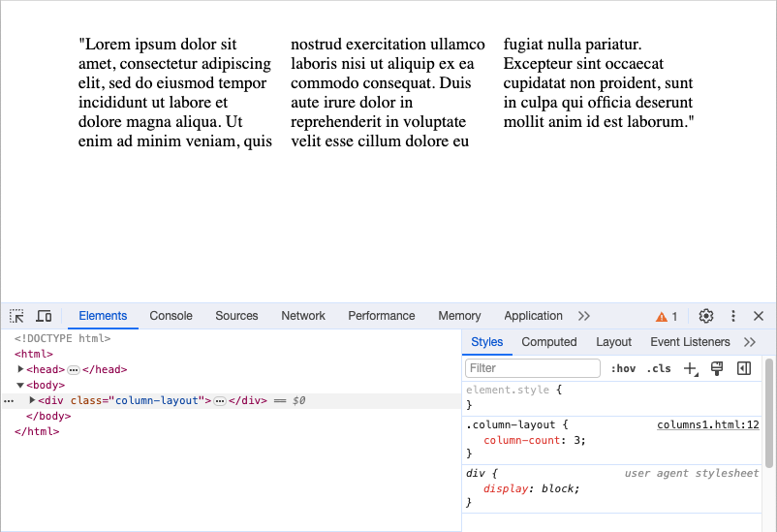Click into the styles Filter field

tap(533, 368)
